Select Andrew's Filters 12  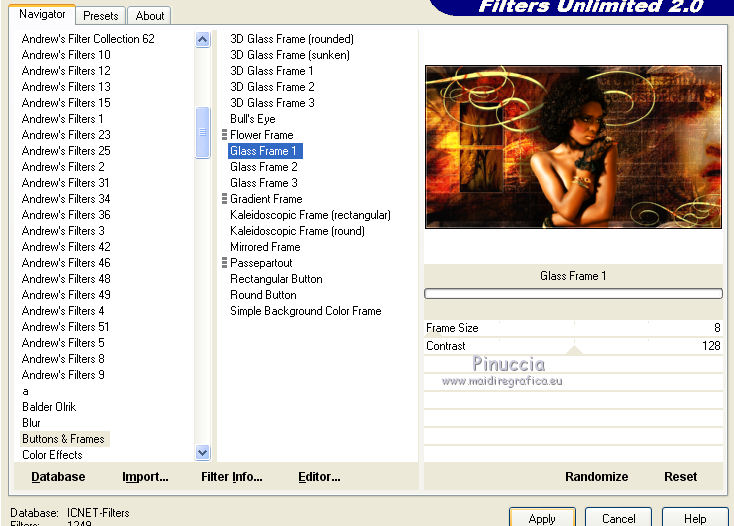coord(66,71)
